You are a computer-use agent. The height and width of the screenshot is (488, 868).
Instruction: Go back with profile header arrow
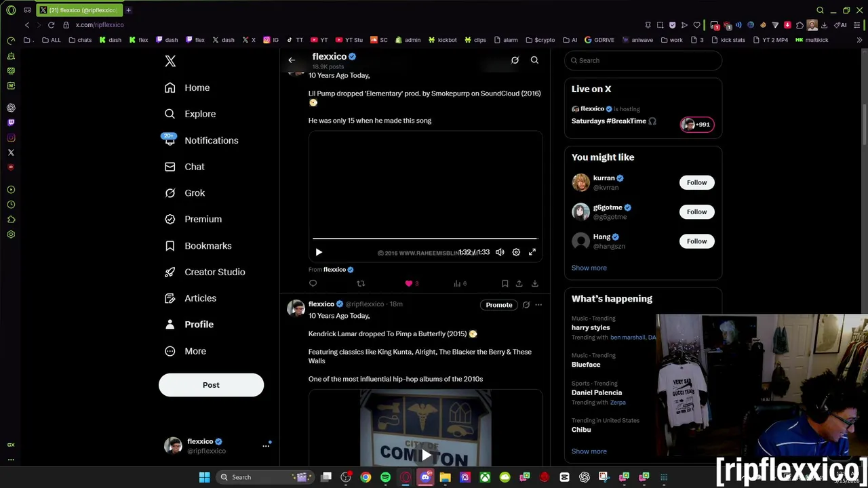[x=292, y=60]
